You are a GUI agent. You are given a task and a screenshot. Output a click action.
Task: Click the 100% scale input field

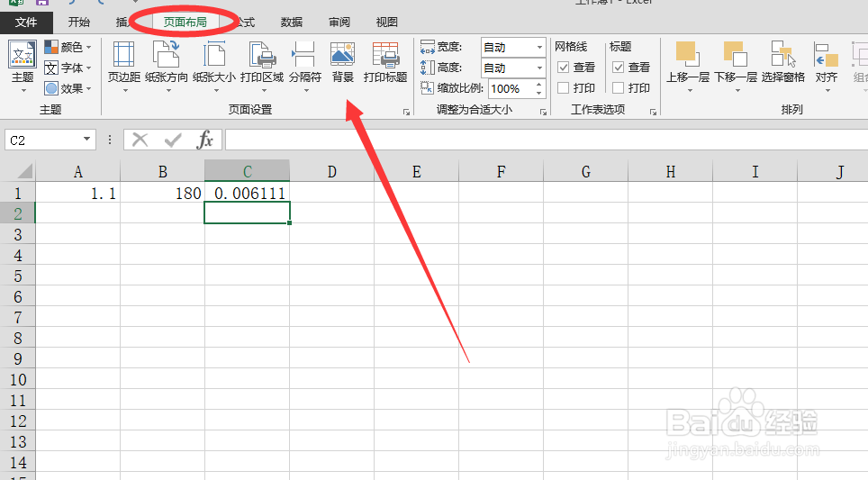(x=511, y=88)
